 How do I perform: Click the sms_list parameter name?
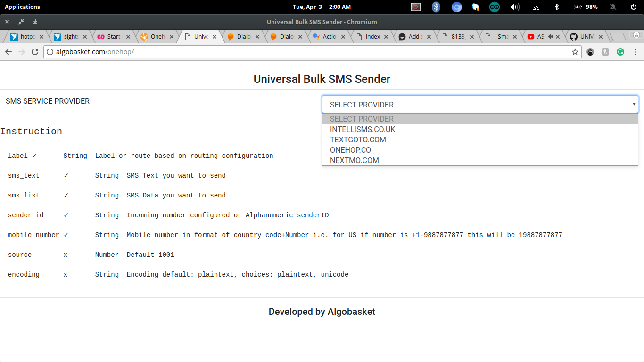[24, 195]
